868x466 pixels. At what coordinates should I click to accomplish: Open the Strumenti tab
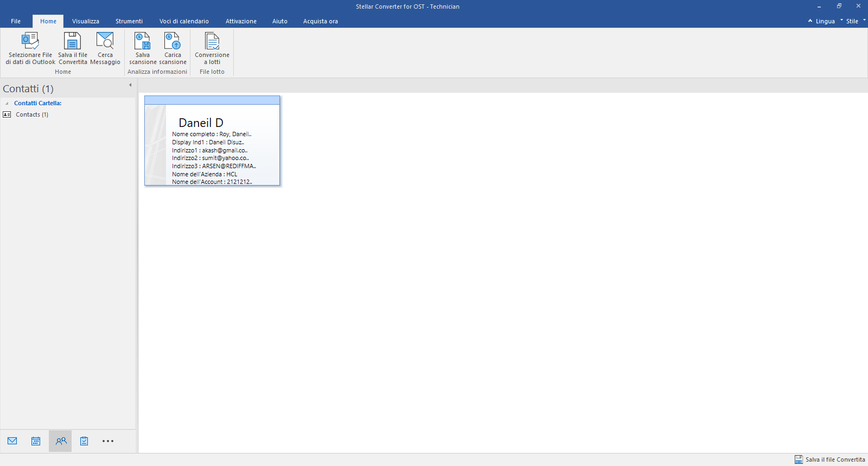click(129, 21)
